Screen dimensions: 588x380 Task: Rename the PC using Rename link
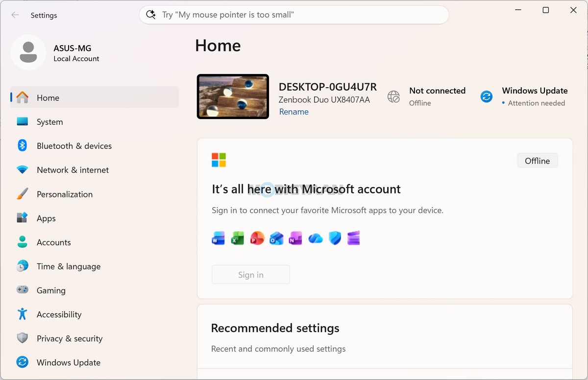(294, 112)
